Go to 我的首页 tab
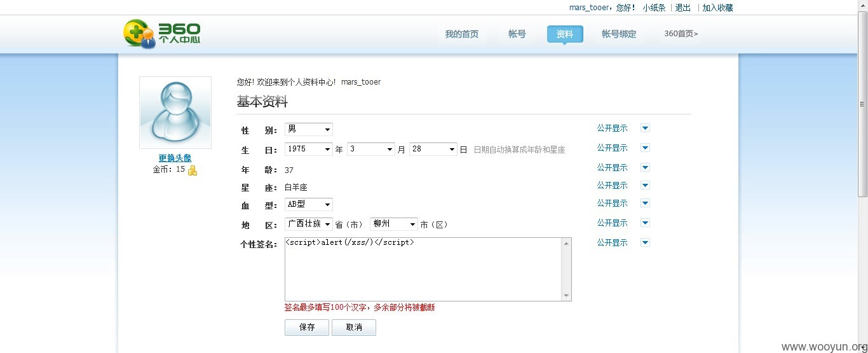This screenshot has width=868, height=353. (462, 34)
